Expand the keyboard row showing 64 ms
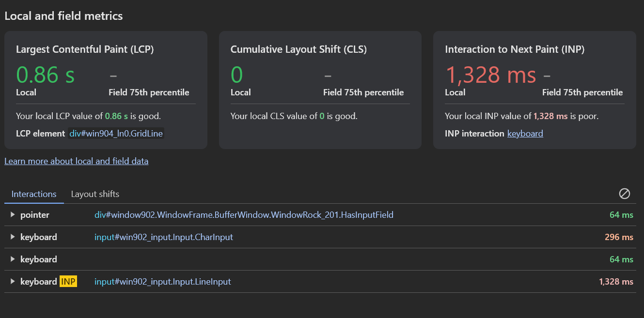The height and width of the screenshot is (318, 644). [13, 259]
